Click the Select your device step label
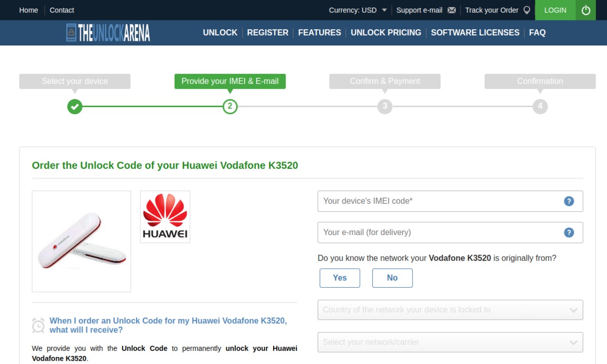 [x=75, y=81]
